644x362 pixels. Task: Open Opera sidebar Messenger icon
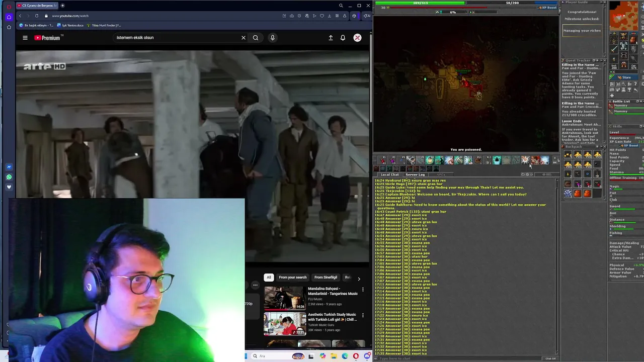tap(9, 167)
